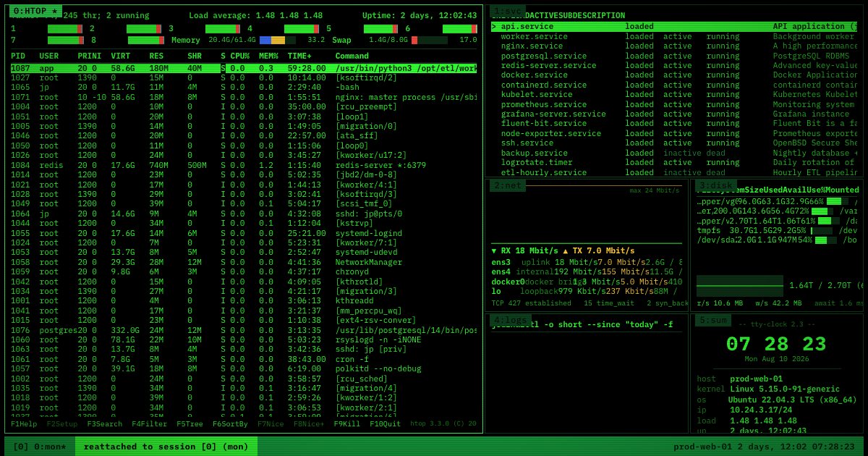Select the 0:HTOP pane title

[x=35, y=11]
